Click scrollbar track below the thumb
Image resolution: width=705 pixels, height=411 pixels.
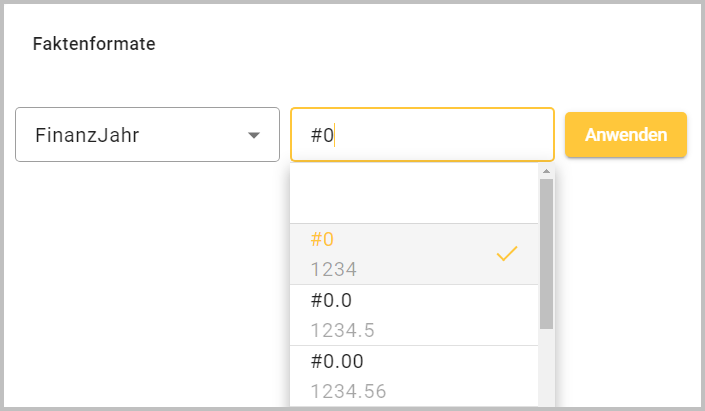(x=546, y=370)
